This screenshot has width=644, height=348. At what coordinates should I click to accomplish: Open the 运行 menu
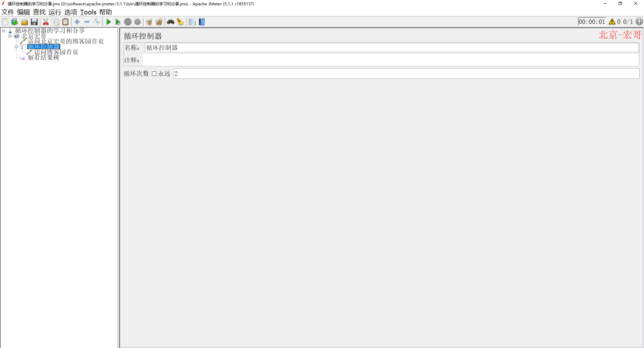pos(55,12)
